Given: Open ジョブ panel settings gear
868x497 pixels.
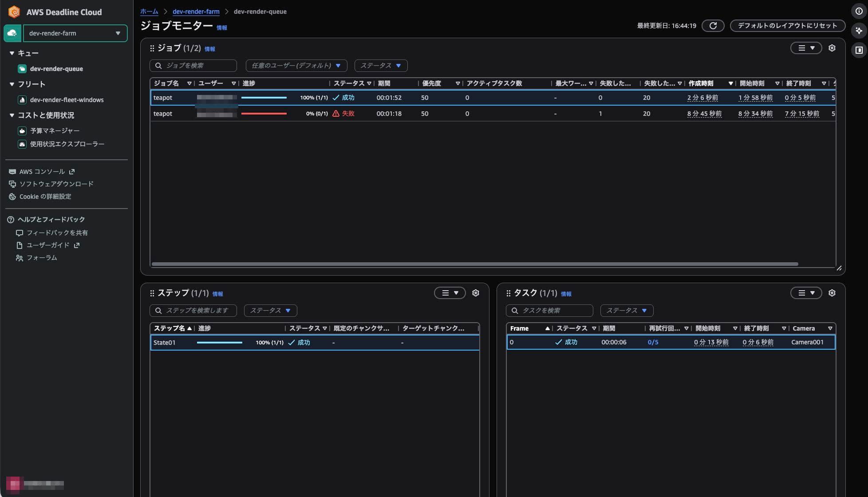Looking at the screenshot, I should click(832, 48).
